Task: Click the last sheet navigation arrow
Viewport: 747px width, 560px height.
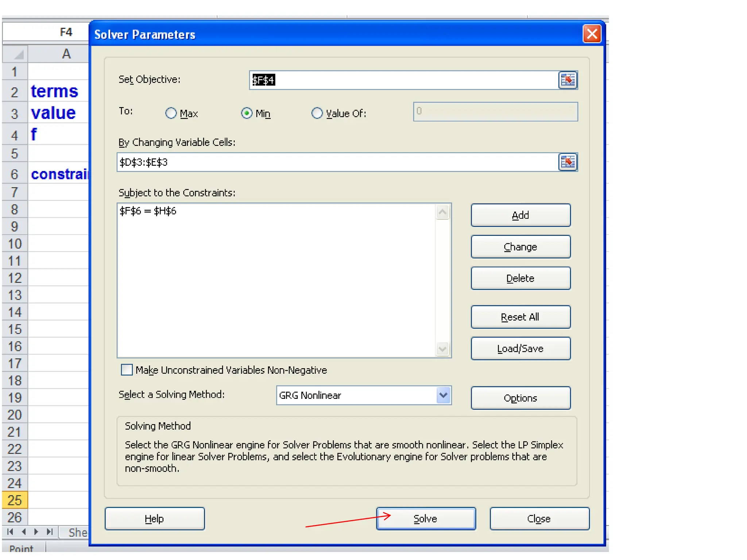Action: pos(50,532)
